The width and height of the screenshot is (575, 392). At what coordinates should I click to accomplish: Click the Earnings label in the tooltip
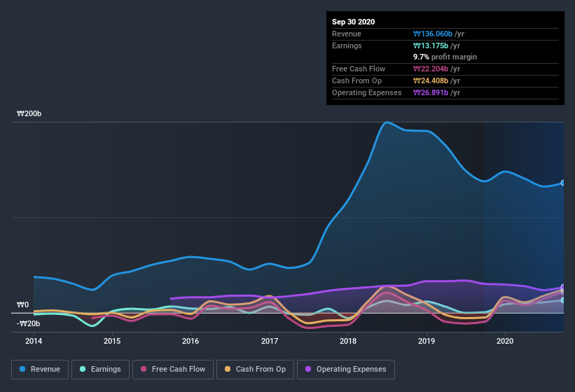point(347,45)
